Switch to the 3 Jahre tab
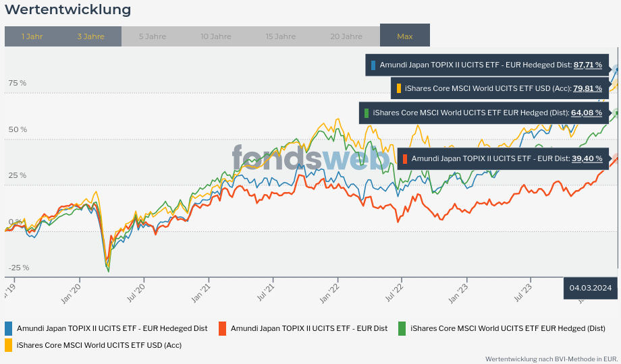Image resolution: width=621 pixels, height=364 pixels. click(90, 36)
